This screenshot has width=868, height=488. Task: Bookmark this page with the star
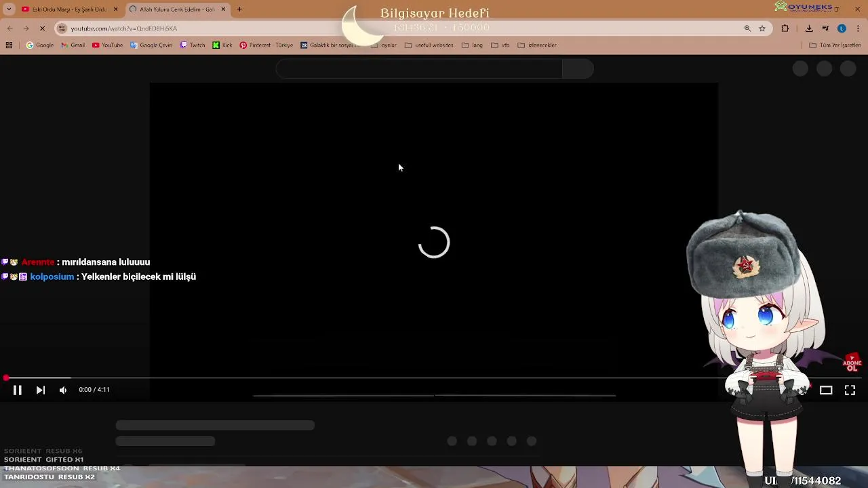pyautogui.click(x=762, y=28)
